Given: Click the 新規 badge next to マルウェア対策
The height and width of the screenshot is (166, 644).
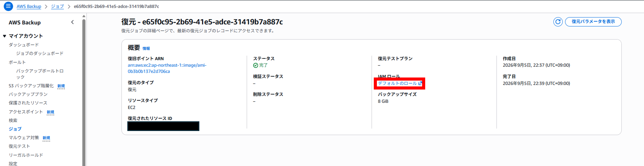Looking at the screenshot, I should (46, 138).
